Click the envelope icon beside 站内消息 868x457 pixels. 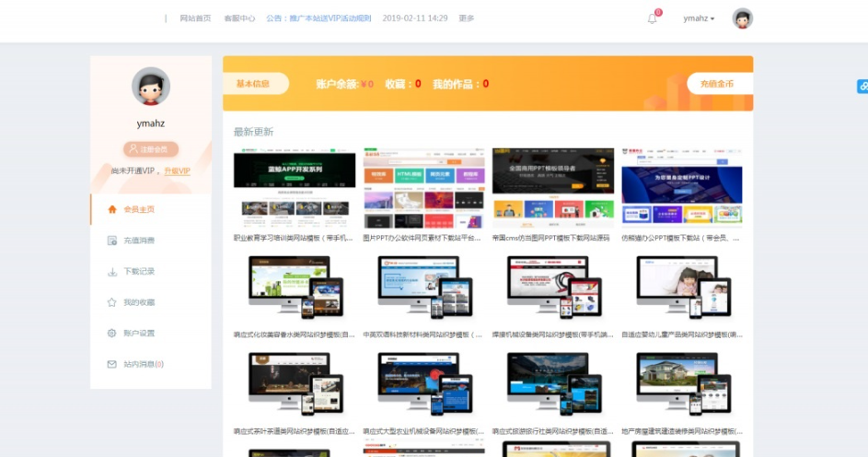coord(111,365)
